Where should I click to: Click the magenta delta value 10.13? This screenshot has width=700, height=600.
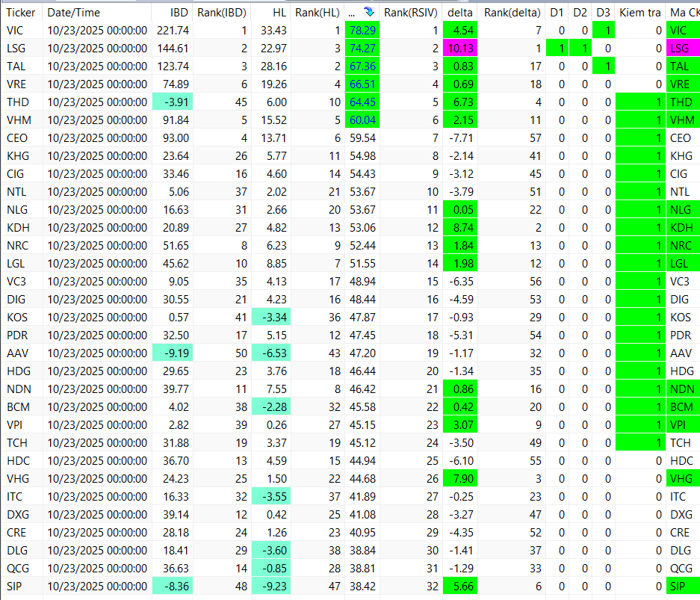[x=460, y=49]
